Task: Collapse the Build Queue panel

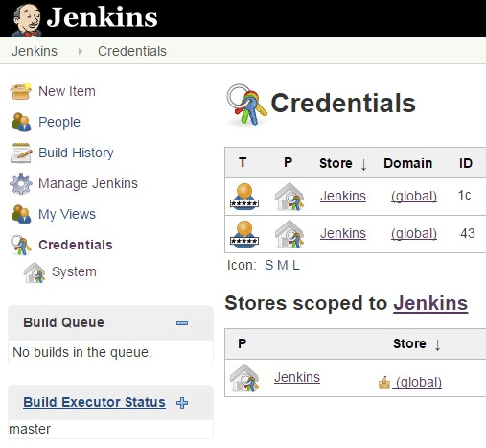Action: (182, 323)
